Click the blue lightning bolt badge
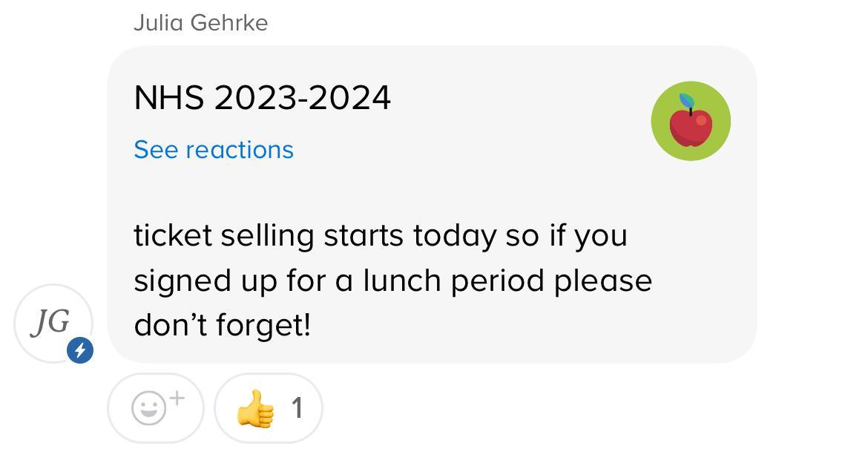Viewport: 868px width, 469px height. pos(80,350)
